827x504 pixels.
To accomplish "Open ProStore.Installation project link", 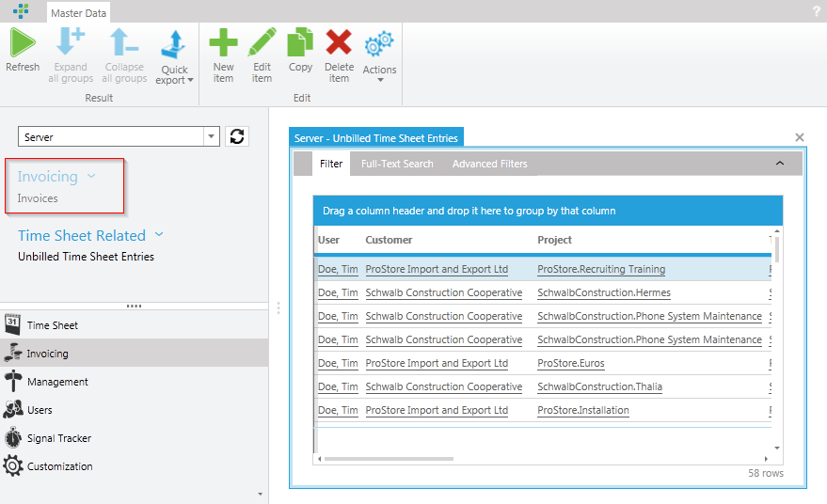I will tap(583, 410).
